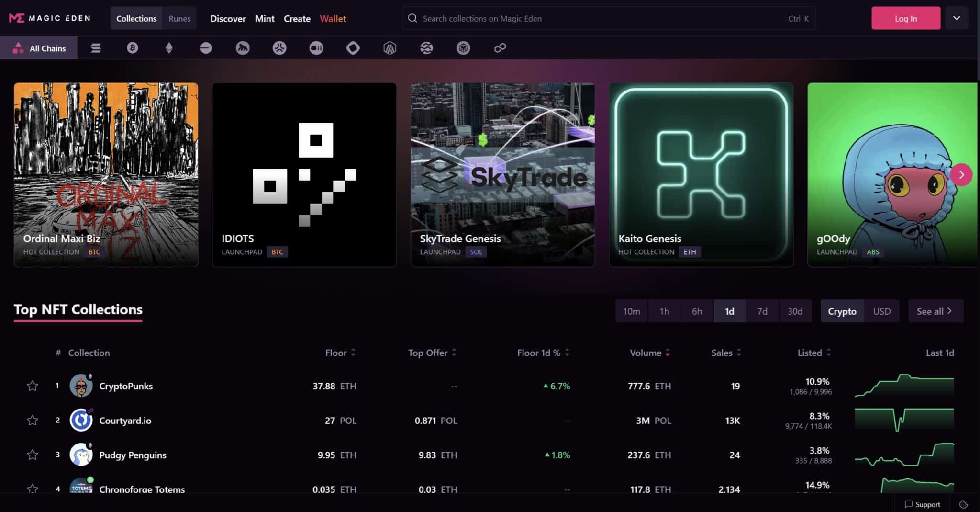Select the Bitcoin chain filter icon
The image size is (980, 512).
pyautogui.click(x=133, y=48)
